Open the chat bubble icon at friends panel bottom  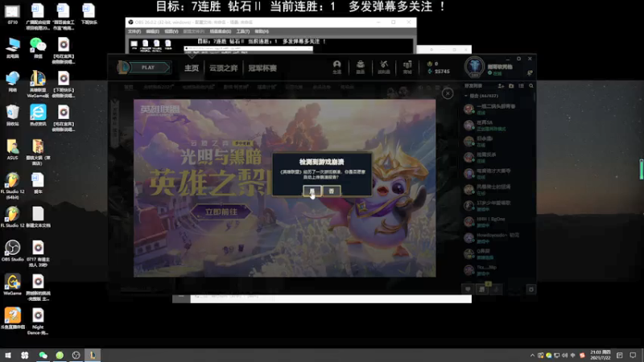(x=468, y=290)
